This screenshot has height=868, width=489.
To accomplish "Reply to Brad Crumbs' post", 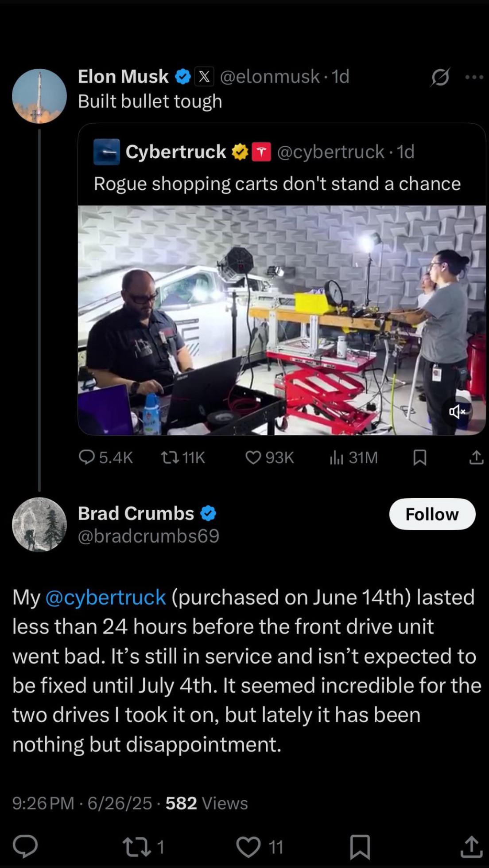I will click(25, 847).
